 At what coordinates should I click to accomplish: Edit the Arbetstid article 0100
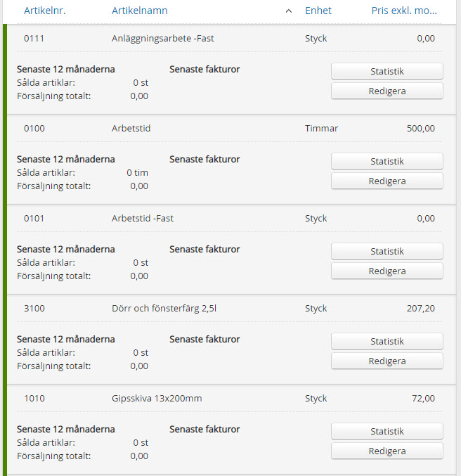(x=387, y=181)
